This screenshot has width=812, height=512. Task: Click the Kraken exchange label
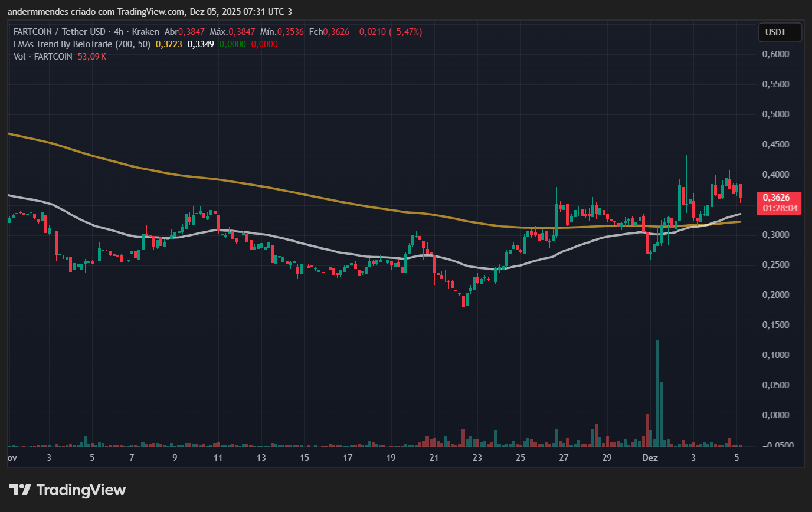[x=145, y=32]
